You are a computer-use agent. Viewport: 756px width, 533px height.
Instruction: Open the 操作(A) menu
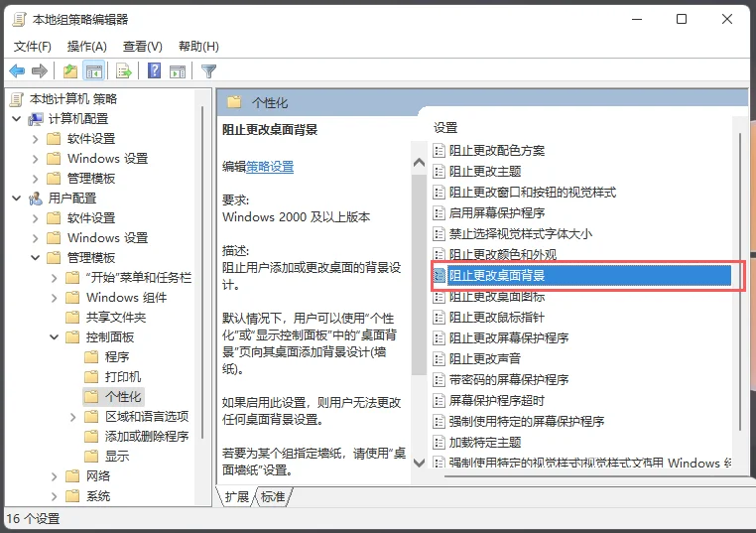[86, 47]
